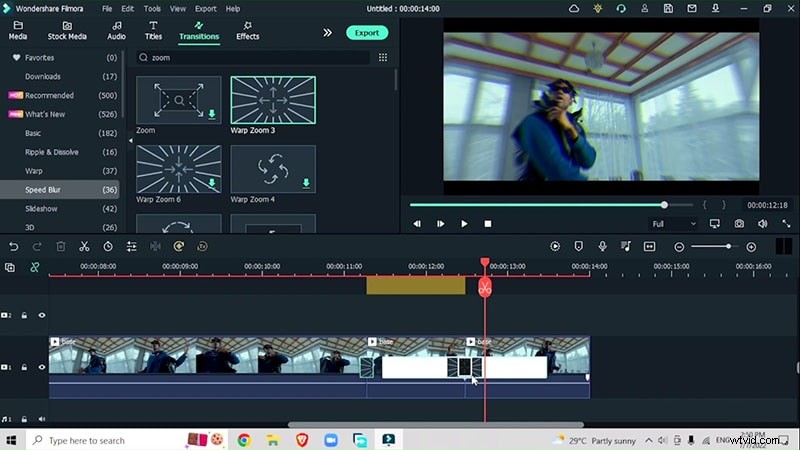
Task: Zoom in the timeline
Action: coord(751,247)
